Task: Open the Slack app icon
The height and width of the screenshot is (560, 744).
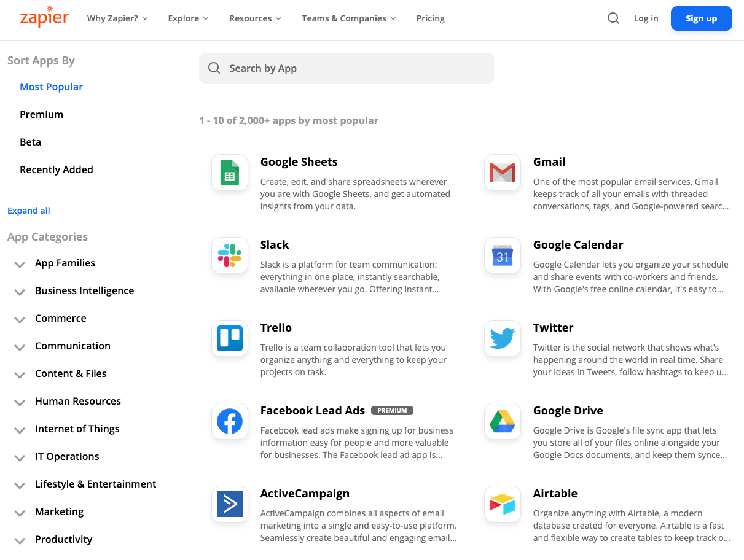Action: tap(230, 255)
